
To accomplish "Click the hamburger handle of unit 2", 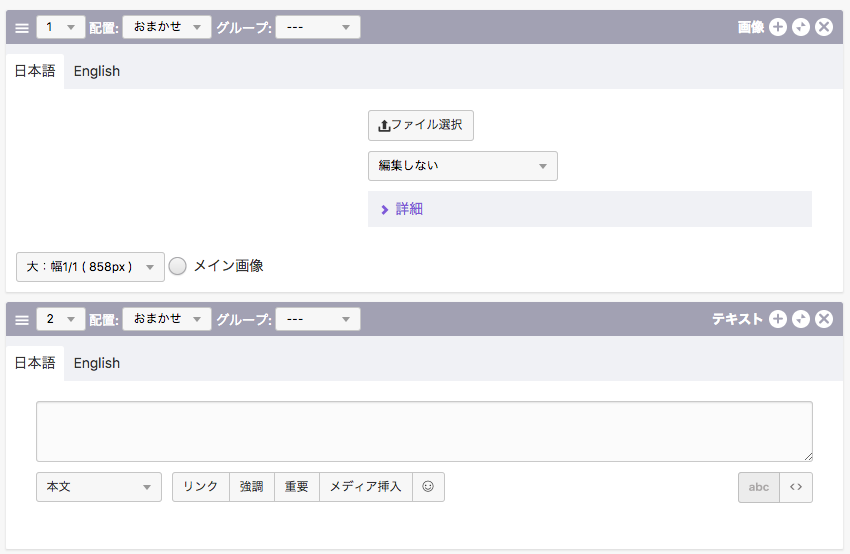I will pyautogui.click(x=22, y=319).
